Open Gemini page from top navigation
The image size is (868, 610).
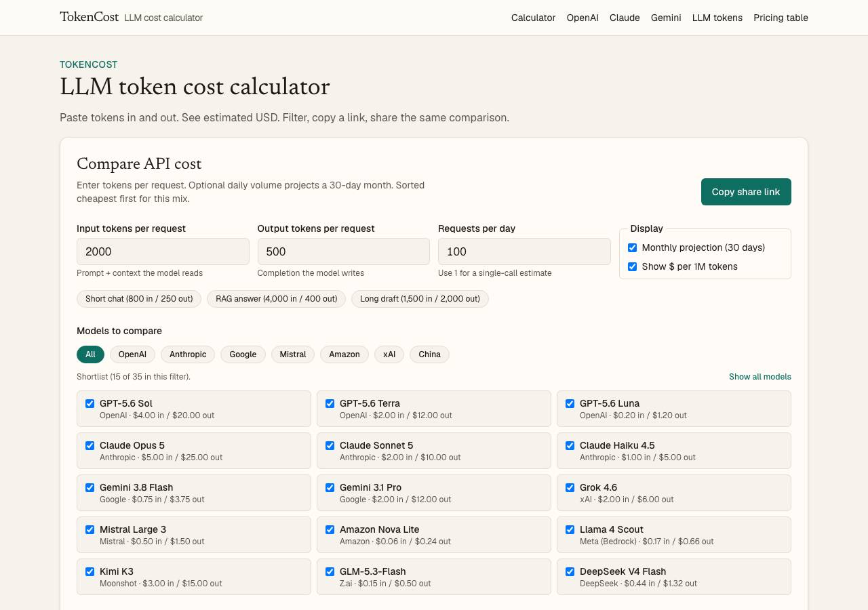point(666,18)
